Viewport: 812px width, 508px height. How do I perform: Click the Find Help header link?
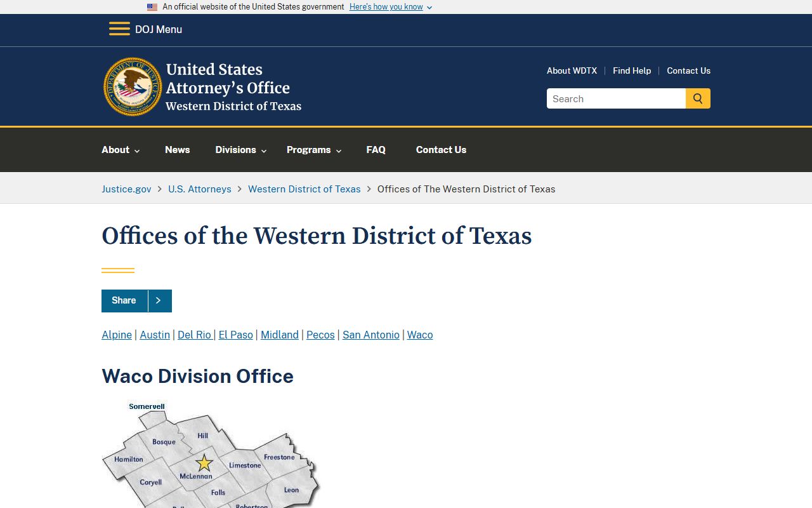click(632, 70)
